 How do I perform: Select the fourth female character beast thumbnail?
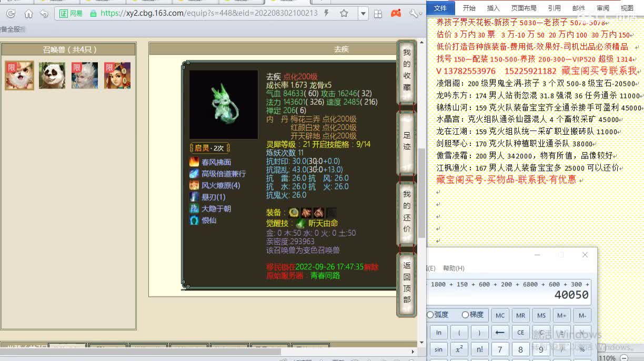(x=117, y=75)
